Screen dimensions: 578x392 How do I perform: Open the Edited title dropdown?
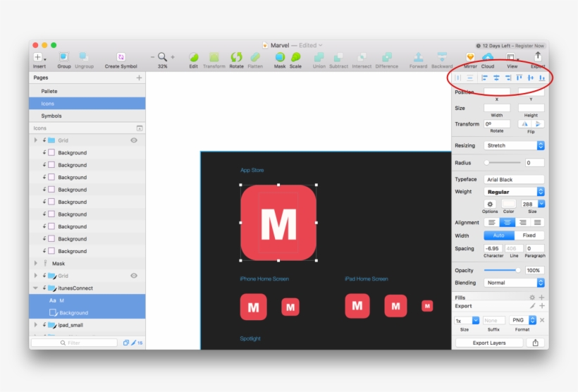coord(311,45)
